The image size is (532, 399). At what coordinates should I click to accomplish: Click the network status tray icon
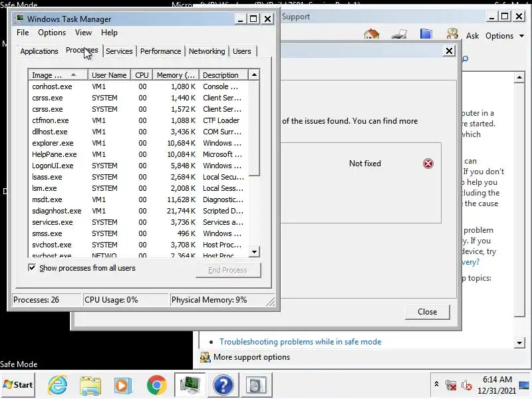click(x=451, y=385)
